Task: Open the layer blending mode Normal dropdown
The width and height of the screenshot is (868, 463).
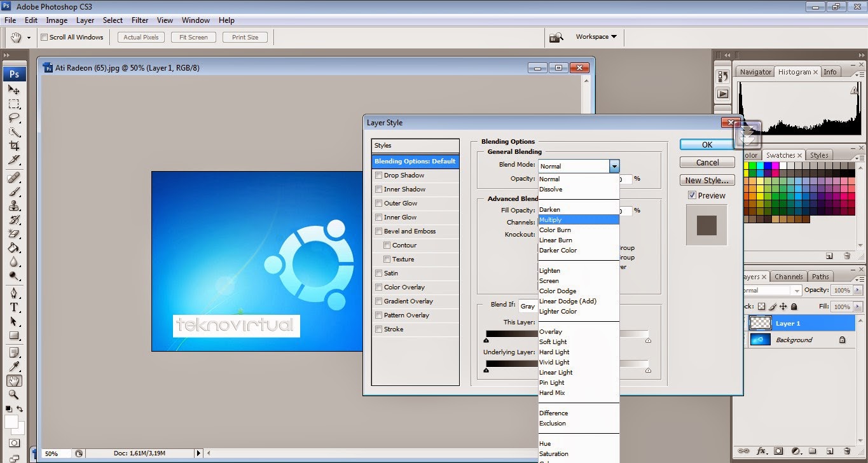Action: (x=772, y=290)
